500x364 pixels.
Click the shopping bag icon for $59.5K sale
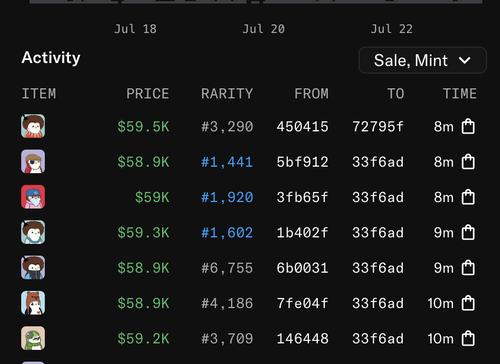tap(468, 126)
